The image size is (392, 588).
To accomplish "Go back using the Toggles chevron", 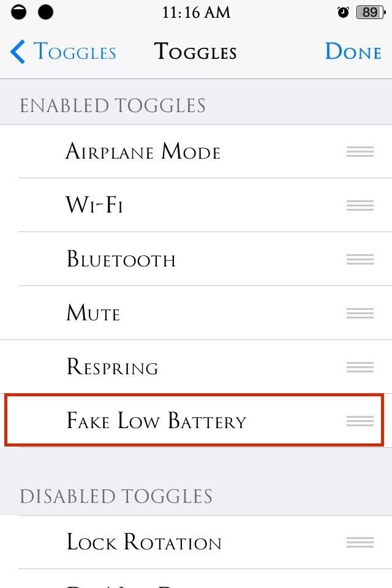I will point(18,52).
